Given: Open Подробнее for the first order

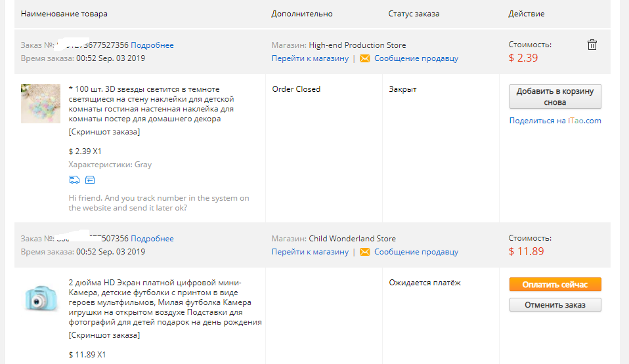Looking at the screenshot, I should click(x=152, y=45).
